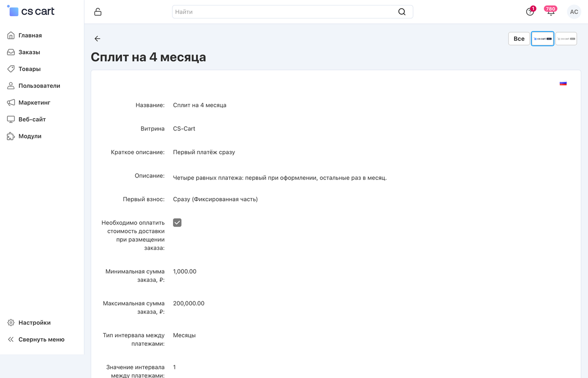Click the search magnifier icon
Screen dimensions: 588x378
click(x=402, y=12)
